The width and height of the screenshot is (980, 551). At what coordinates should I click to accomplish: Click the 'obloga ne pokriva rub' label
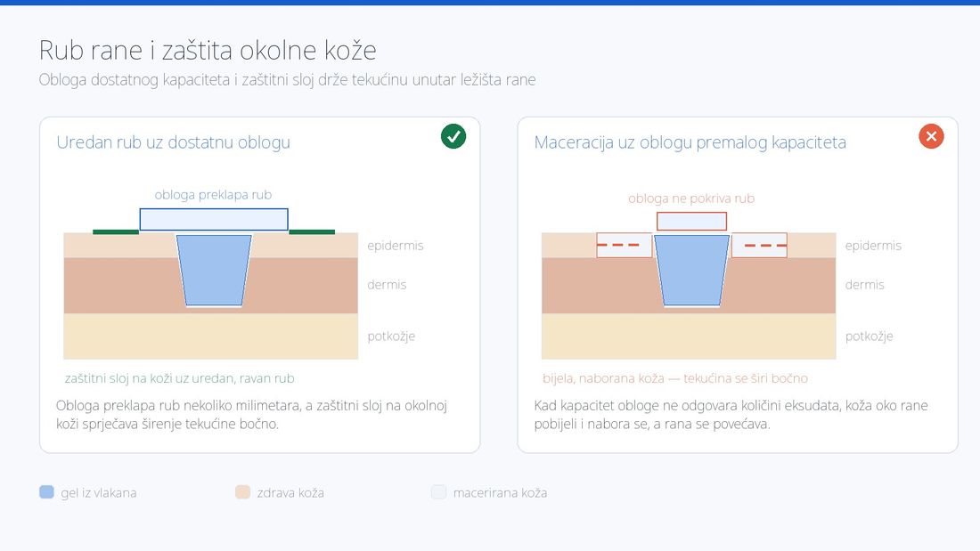[691, 199]
